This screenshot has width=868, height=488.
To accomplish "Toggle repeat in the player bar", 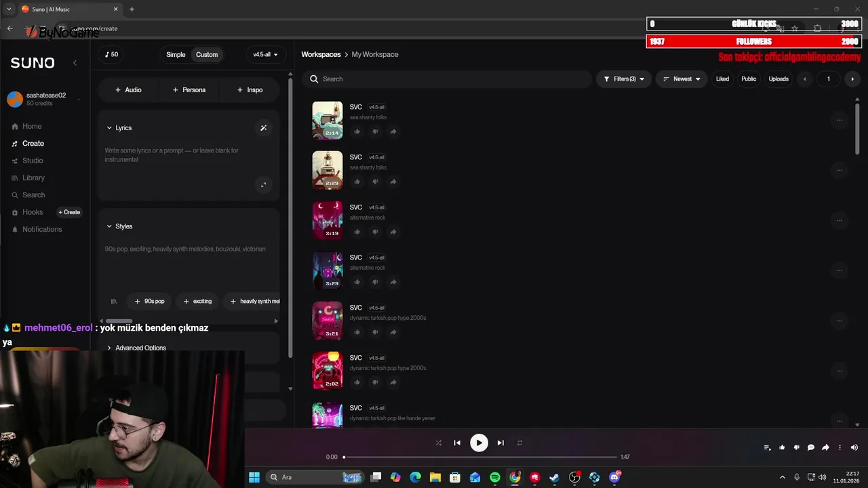I will click(519, 443).
